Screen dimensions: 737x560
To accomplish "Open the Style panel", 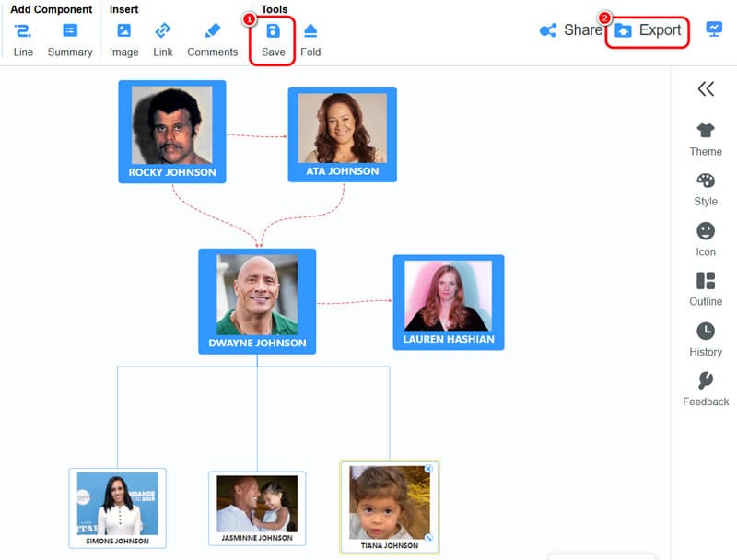I will [x=706, y=190].
